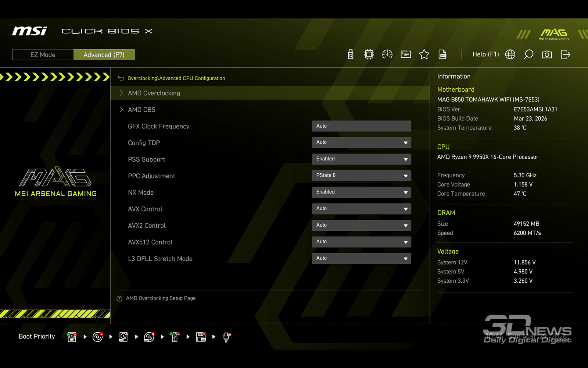
Task: Open the M-Flash USB update icon
Action: pos(351,54)
